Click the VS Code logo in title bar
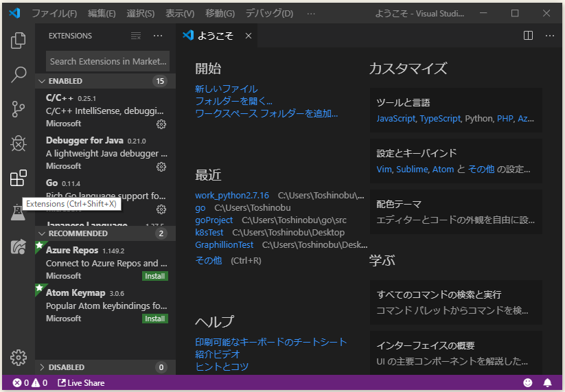Viewport: 565px width, 392px height. [14, 13]
